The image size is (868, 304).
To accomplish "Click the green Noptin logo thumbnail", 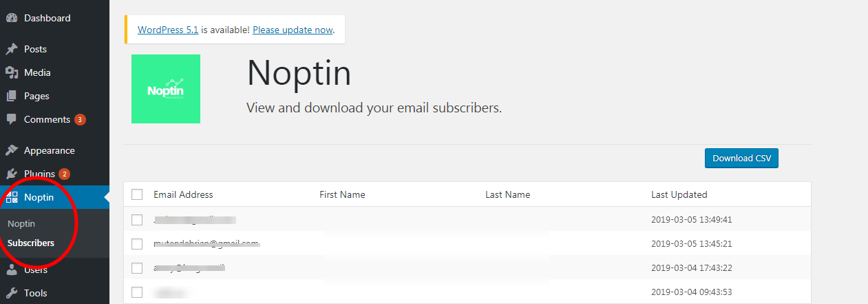I will coord(166,89).
